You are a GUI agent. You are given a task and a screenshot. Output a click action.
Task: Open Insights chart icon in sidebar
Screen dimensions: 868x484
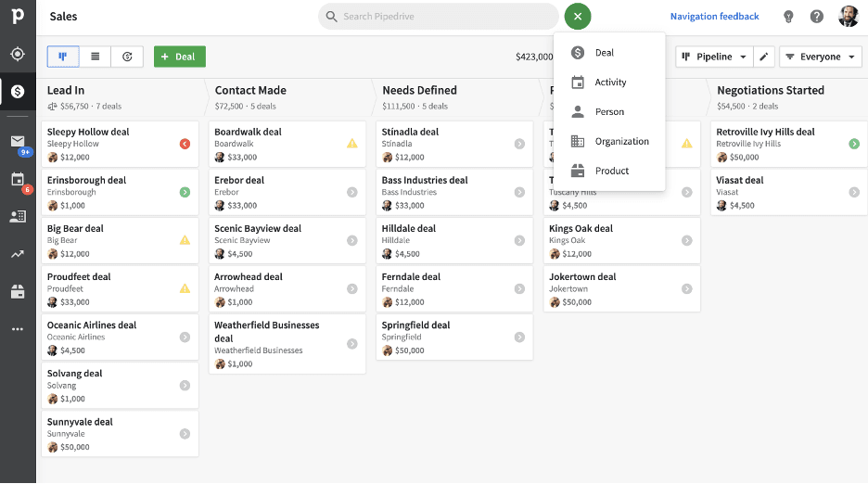[18, 254]
